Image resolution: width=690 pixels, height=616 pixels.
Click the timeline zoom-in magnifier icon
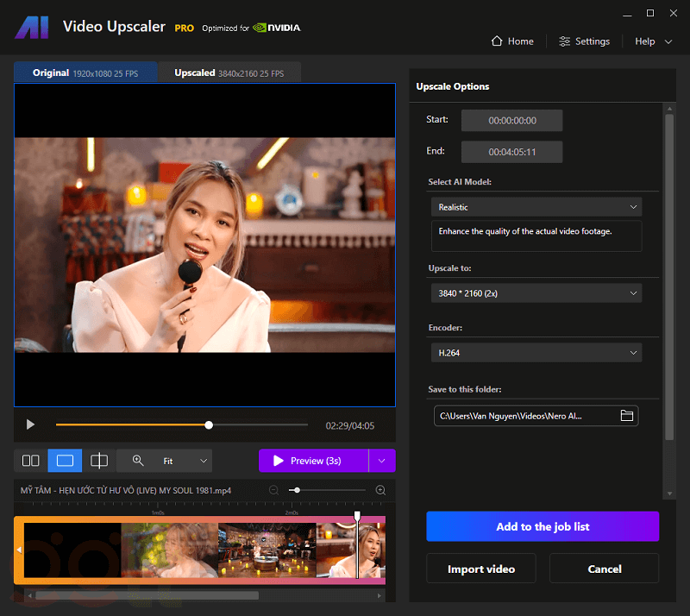[x=380, y=490]
